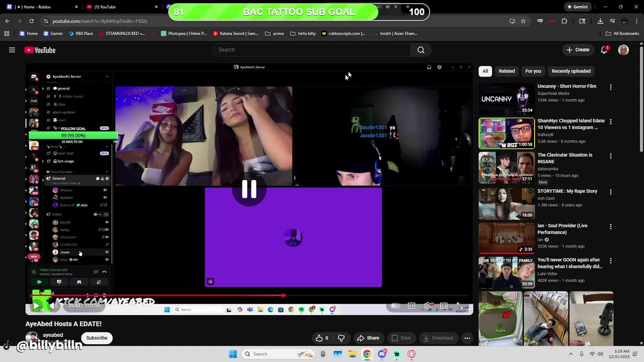Open Chrome downloads icon
Screen dimensions: 644x362
point(600,21)
